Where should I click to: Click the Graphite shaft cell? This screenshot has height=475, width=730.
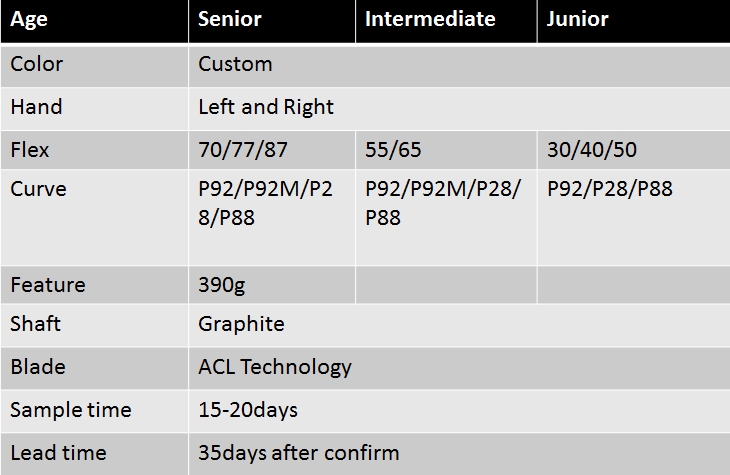(x=459, y=325)
